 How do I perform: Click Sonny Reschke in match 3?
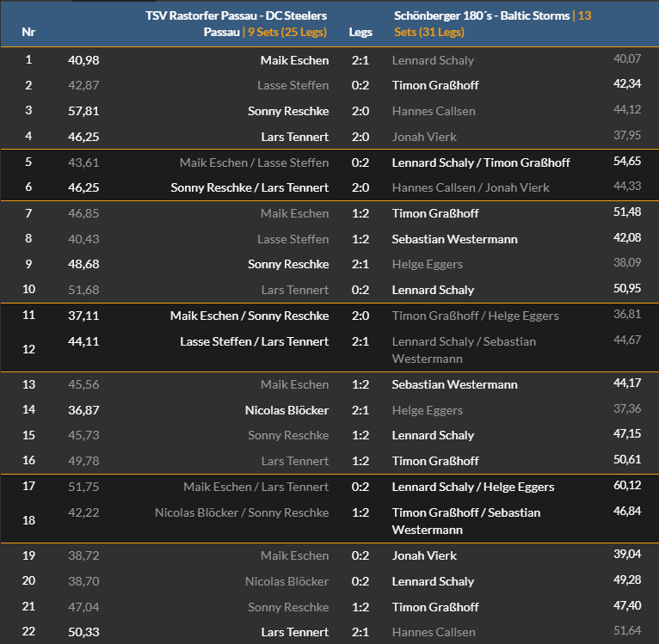(288, 111)
